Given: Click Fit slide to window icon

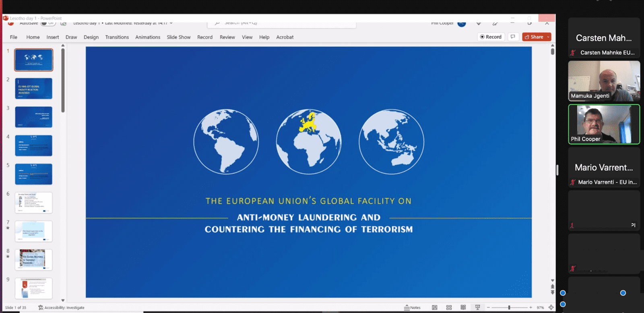Looking at the screenshot, I should point(551,307).
